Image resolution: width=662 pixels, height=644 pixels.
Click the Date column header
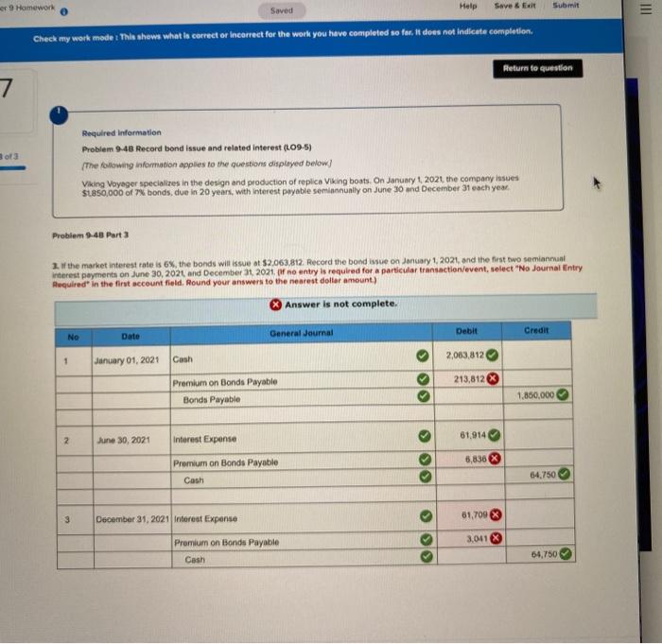(x=131, y=337)
